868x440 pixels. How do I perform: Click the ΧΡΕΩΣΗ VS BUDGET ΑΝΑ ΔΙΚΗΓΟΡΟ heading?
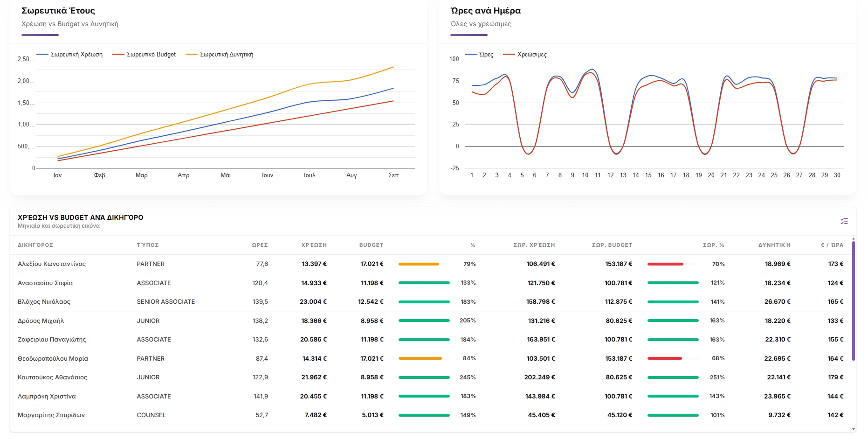click(81, 217)
